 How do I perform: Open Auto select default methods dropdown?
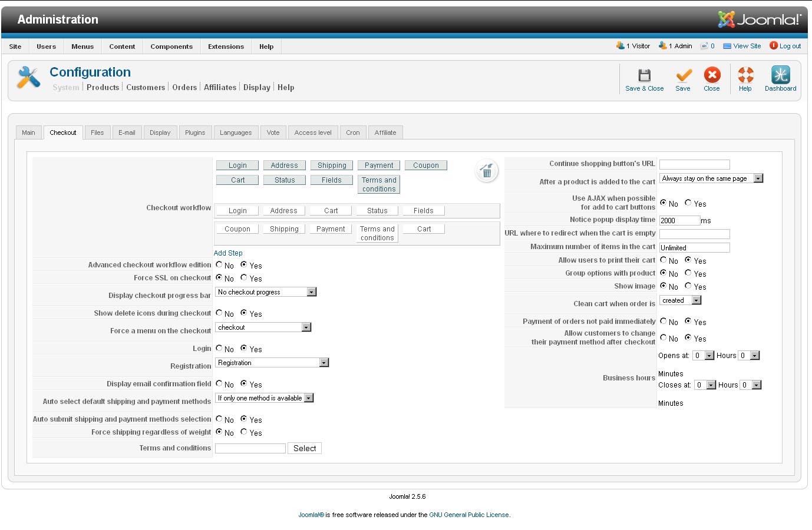pos(265,398)
